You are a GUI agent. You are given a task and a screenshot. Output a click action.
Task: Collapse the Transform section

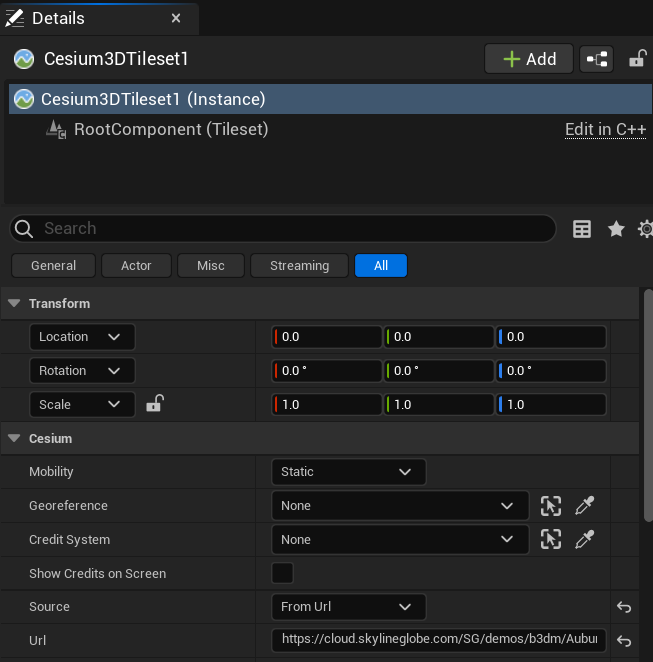tap(14, 303)
